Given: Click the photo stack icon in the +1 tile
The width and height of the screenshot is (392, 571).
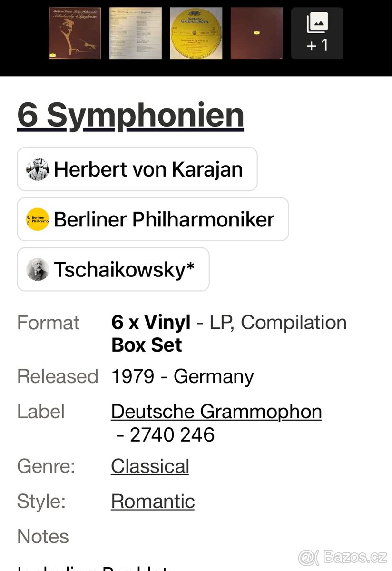Looking at the screenshot, I should click(317, 22).
